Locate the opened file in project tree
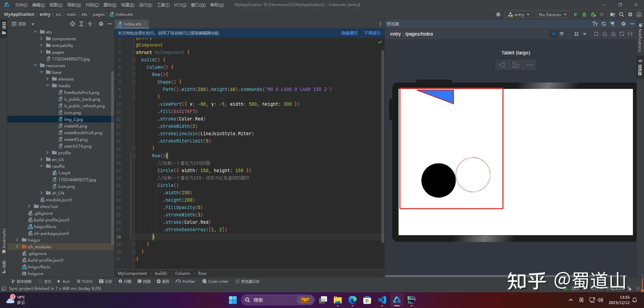Viewport: 644px width, 308px height. coord(73,24)
